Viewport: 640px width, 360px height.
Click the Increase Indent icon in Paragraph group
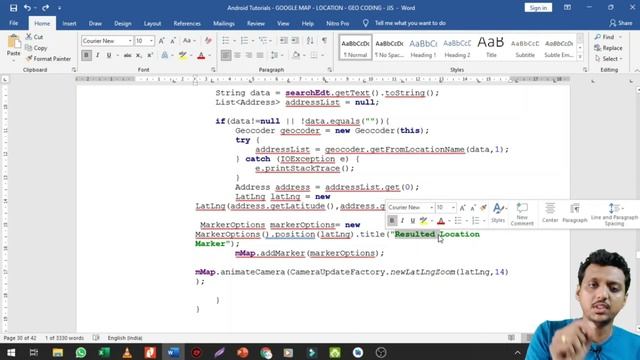click(x=295, y=40)
